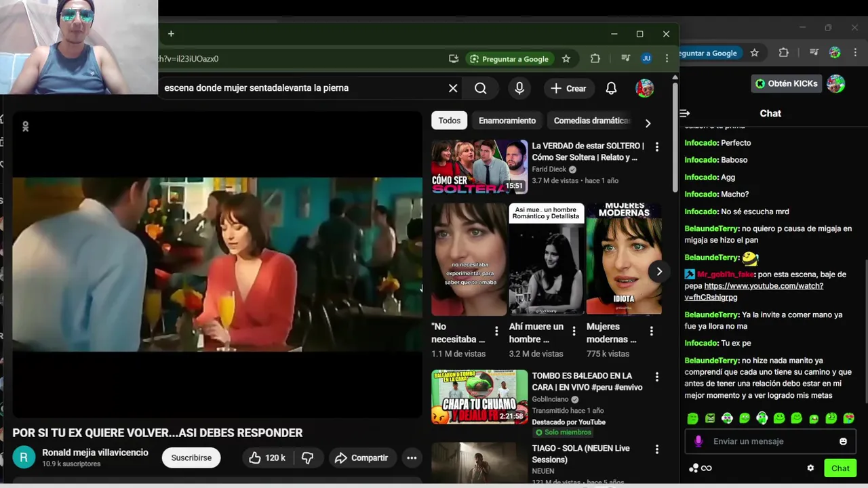The width and height of the screenshot is (868, 488).
Task: Show next Shorts with the arrow
Action: pyautogui.click(x=658, y=272)
